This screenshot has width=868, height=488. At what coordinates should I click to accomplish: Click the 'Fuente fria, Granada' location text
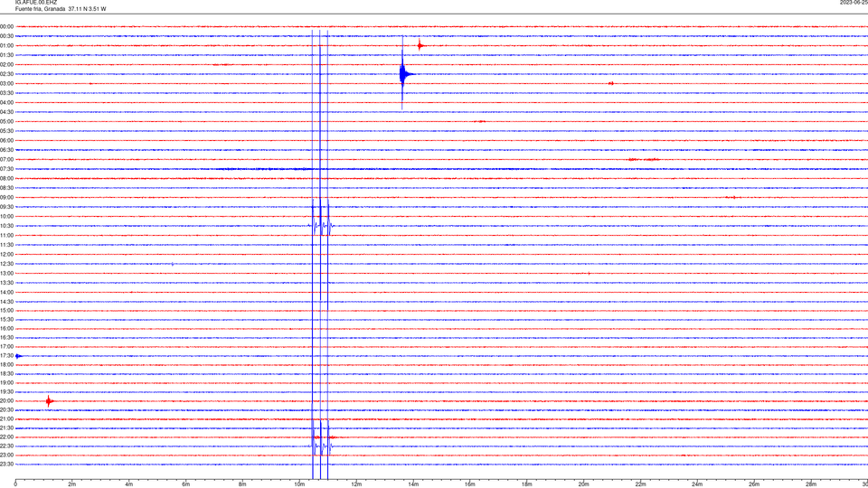click(40, 9)
